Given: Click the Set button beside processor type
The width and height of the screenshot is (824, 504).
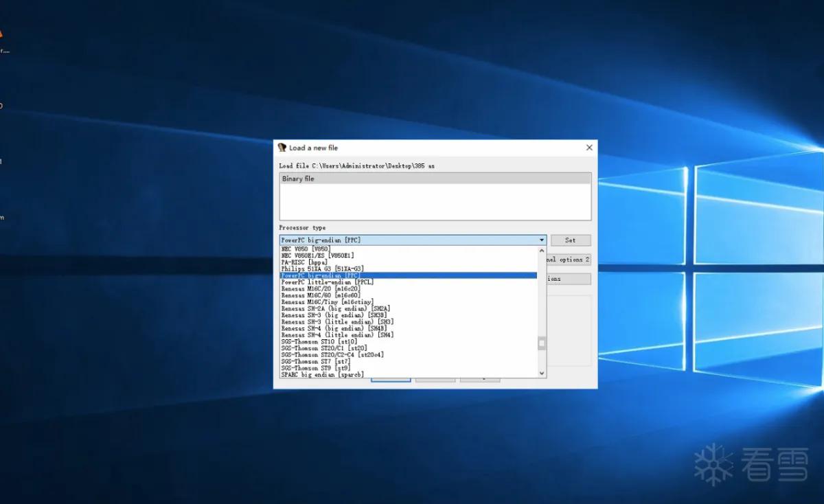Looking at the screenshot, I should [570, 240].
